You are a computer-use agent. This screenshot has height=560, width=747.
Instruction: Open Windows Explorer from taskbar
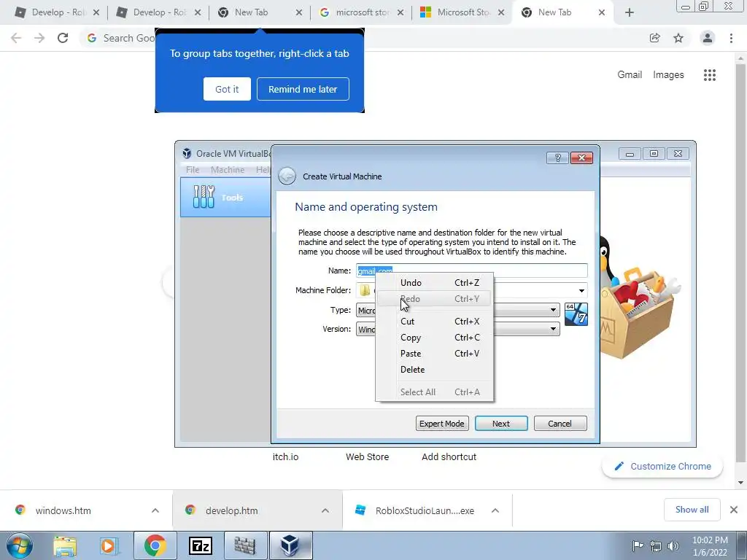point(65,545)
